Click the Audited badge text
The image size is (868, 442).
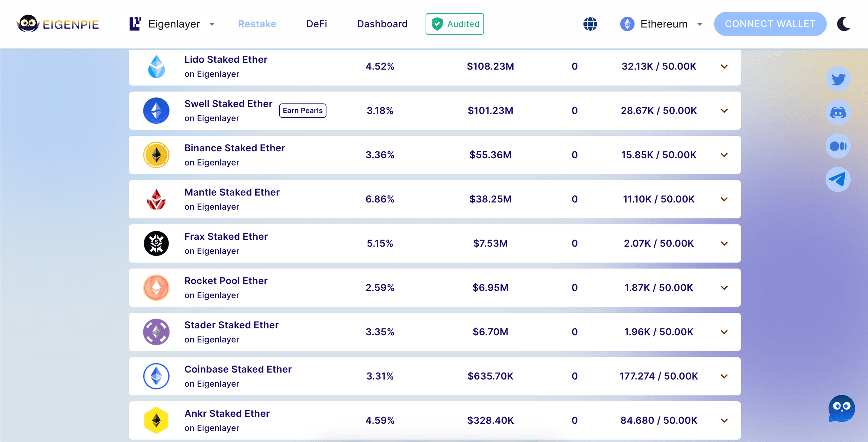point(463,24)
